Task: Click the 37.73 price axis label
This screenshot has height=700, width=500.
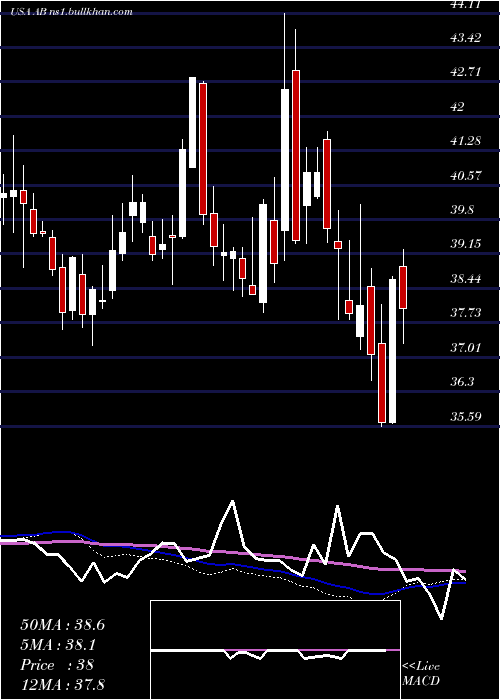Action: pos(466,312)
